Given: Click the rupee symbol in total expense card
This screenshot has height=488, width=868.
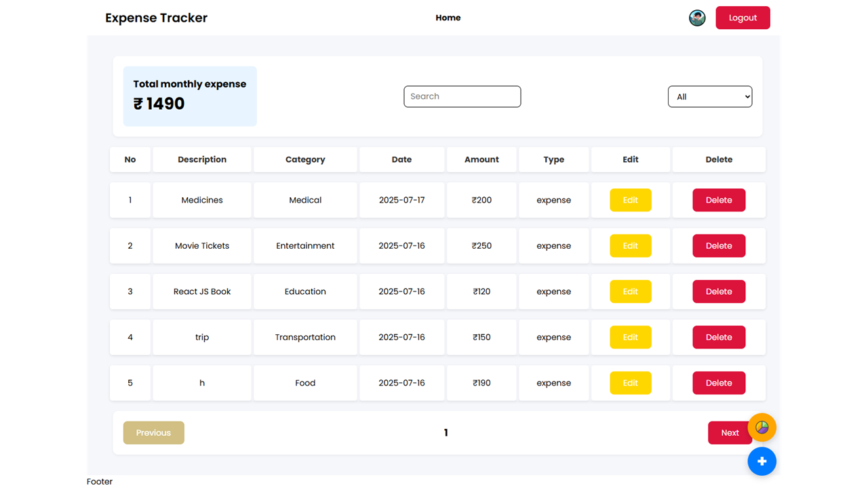Looking at the screenshot, I should 139,103.
